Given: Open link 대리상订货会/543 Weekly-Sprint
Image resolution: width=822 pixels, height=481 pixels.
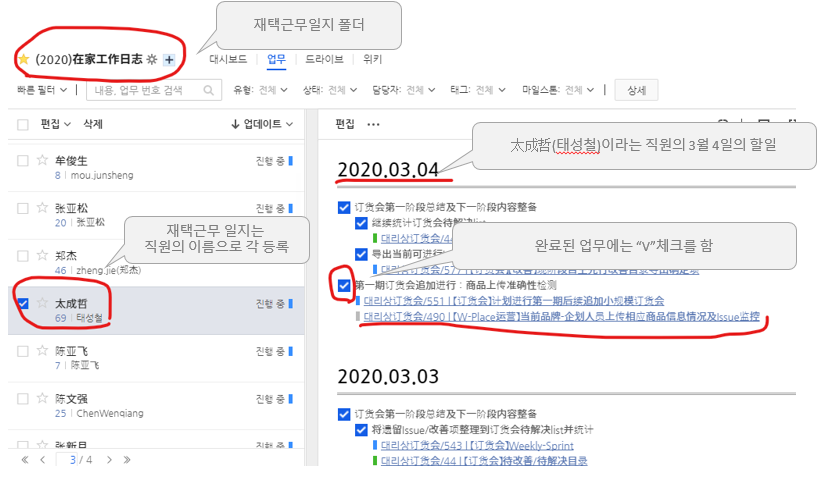Looking at the screenshot, I should (477, 446).
